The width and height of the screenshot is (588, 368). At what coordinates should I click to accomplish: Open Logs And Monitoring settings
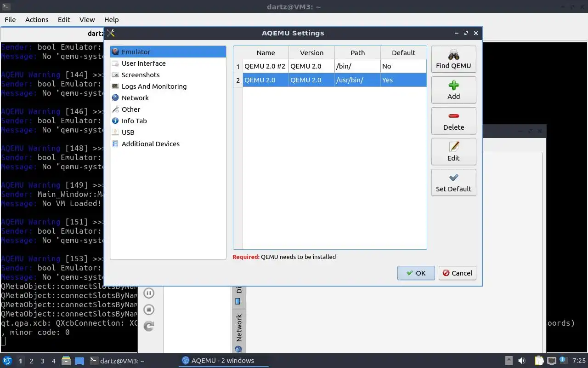point(168,86)
